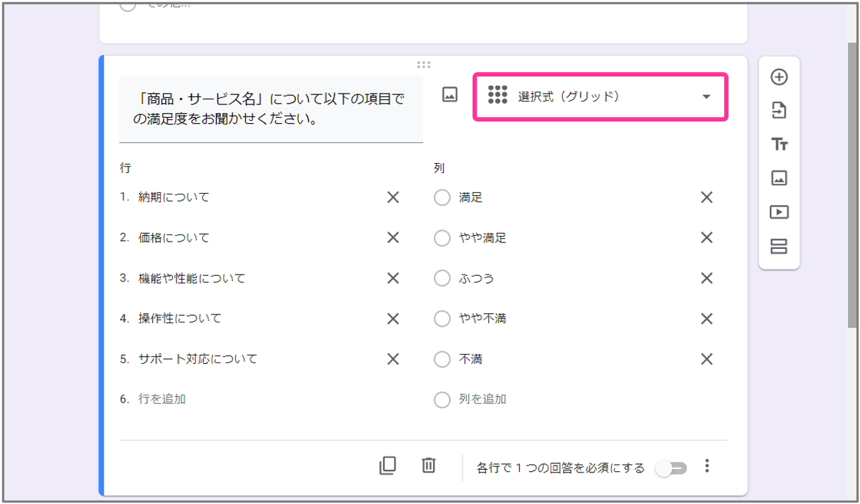Viewport: 860px width, 504px height.
Task: Click the add question plus icon
Action: coord(779,77)
